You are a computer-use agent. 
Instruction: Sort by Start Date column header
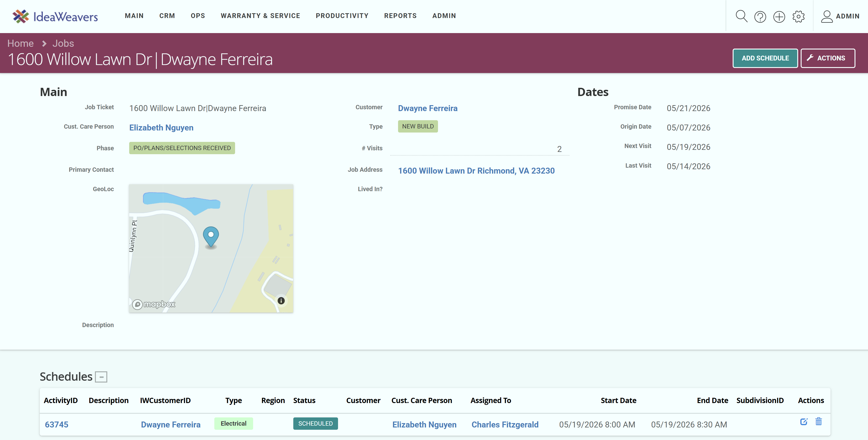[618, 401]
